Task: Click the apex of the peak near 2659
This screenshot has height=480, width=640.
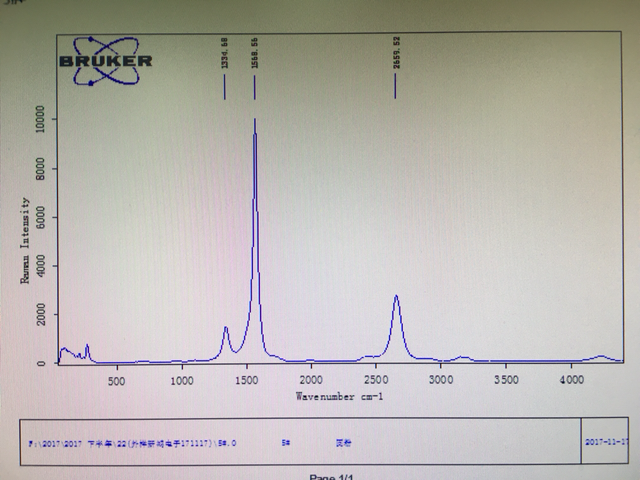Action: coord(396,297)
